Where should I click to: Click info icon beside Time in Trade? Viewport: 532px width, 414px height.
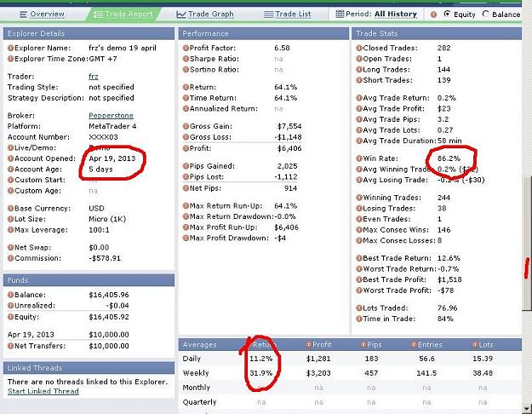coord(359,319)
